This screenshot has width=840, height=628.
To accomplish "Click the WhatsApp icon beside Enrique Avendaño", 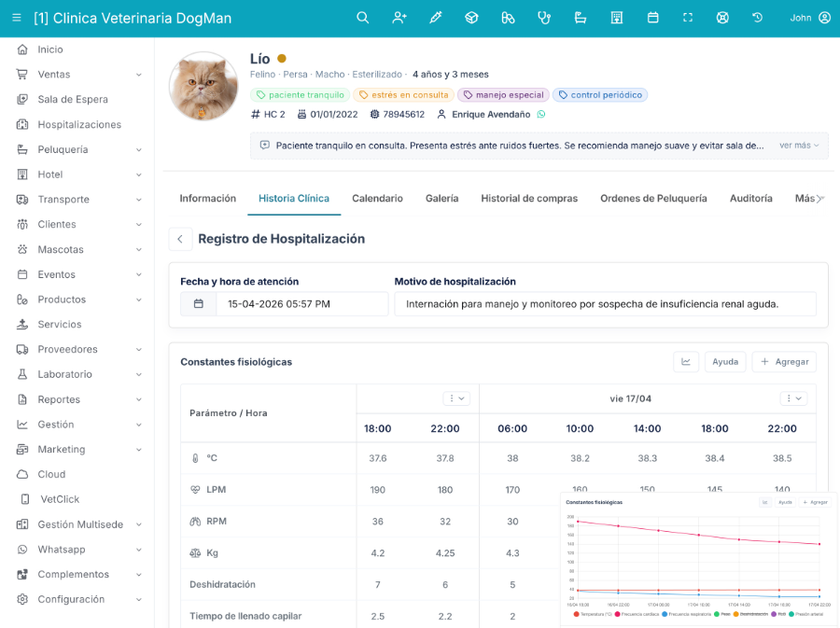I will pyautogui.click(x=540, y=115).
